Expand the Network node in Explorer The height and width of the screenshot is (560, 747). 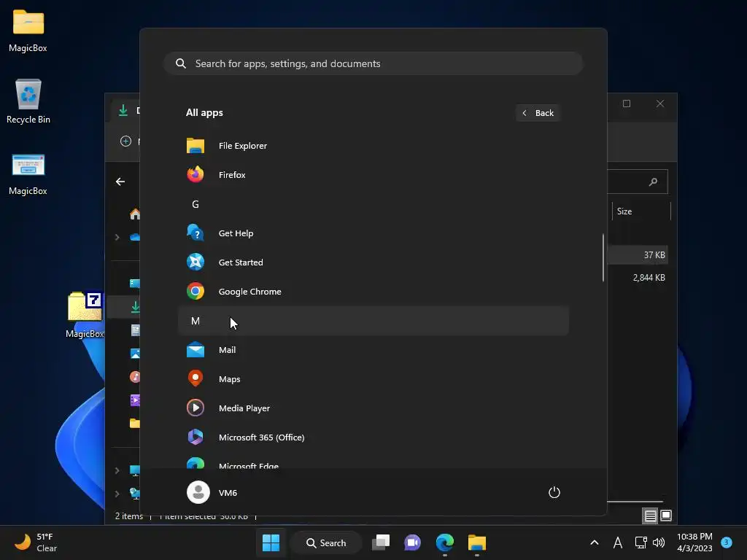(117, 494)
